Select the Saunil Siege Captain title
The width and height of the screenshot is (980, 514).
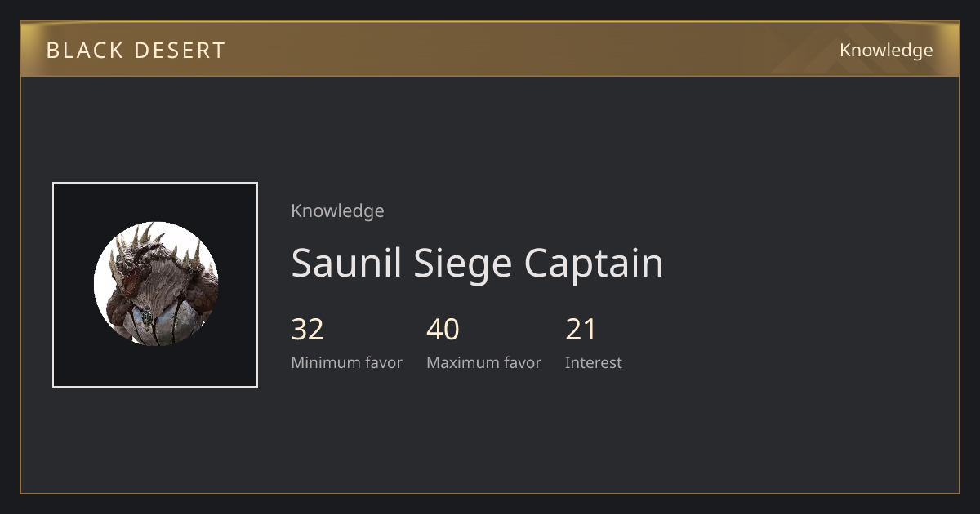click(477, 263)
